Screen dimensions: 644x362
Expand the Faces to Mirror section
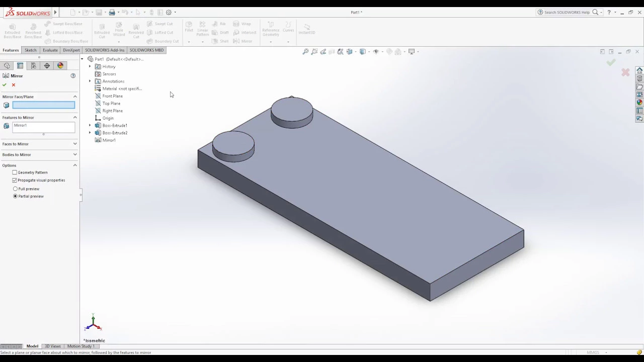click(75, 144)
